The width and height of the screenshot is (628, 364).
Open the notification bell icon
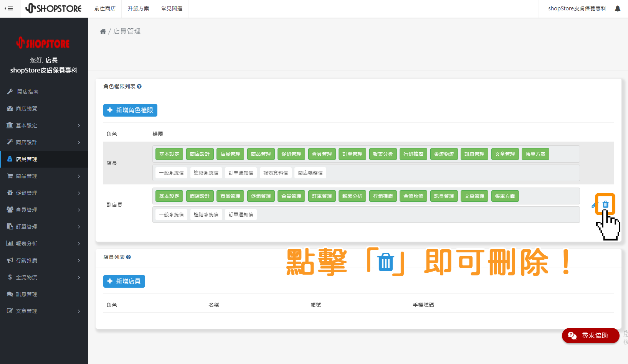pos(617,8)
